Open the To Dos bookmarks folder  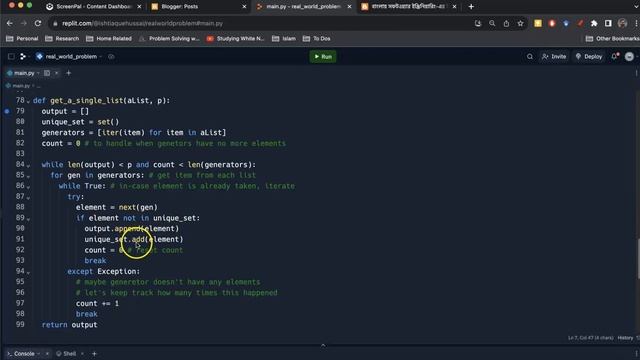click(x=317, y=38)
